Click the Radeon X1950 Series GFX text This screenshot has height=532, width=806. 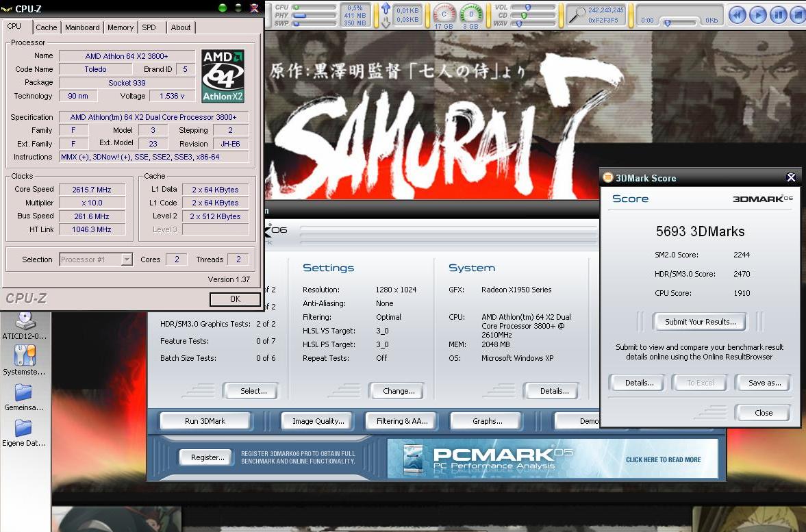[x=516, y=290]
